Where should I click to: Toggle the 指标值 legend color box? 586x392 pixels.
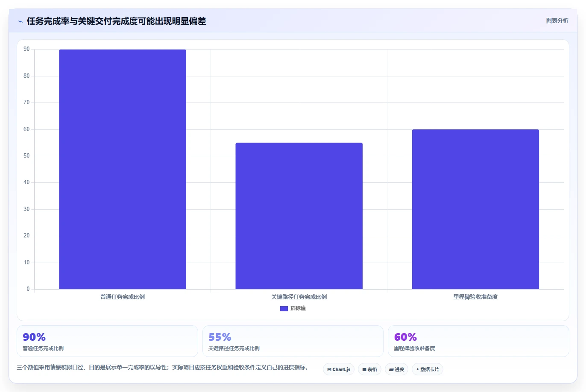tap(284, 308)
